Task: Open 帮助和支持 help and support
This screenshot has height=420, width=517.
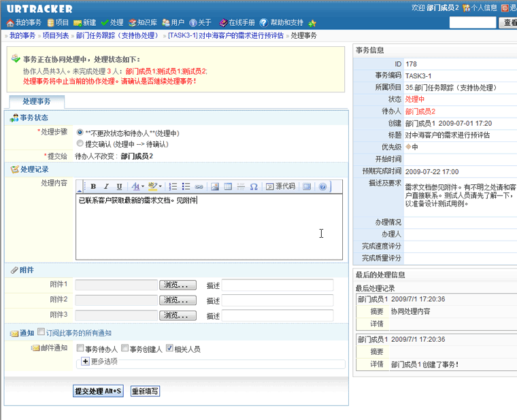Action: pyautogui.click(x=281, y=22)
